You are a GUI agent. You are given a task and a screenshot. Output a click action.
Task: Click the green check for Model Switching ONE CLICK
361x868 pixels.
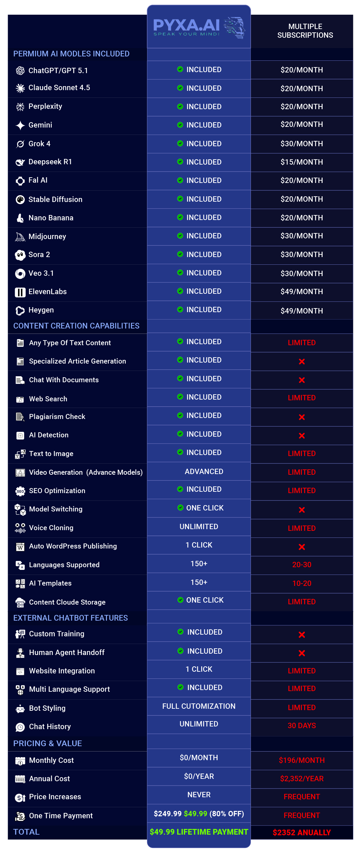[x=180, y=507]
